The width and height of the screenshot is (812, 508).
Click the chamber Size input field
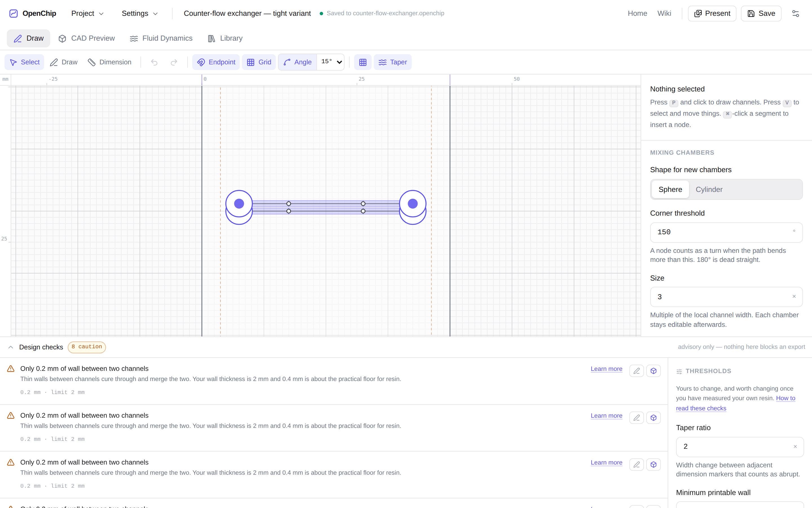727,297
